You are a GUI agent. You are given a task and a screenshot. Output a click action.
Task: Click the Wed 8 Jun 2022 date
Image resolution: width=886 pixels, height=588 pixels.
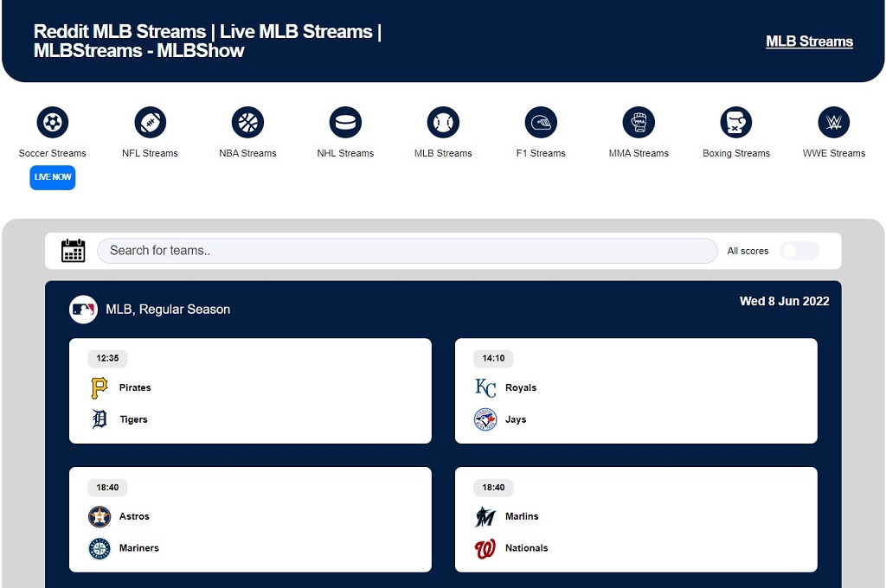tap(784, 302)
